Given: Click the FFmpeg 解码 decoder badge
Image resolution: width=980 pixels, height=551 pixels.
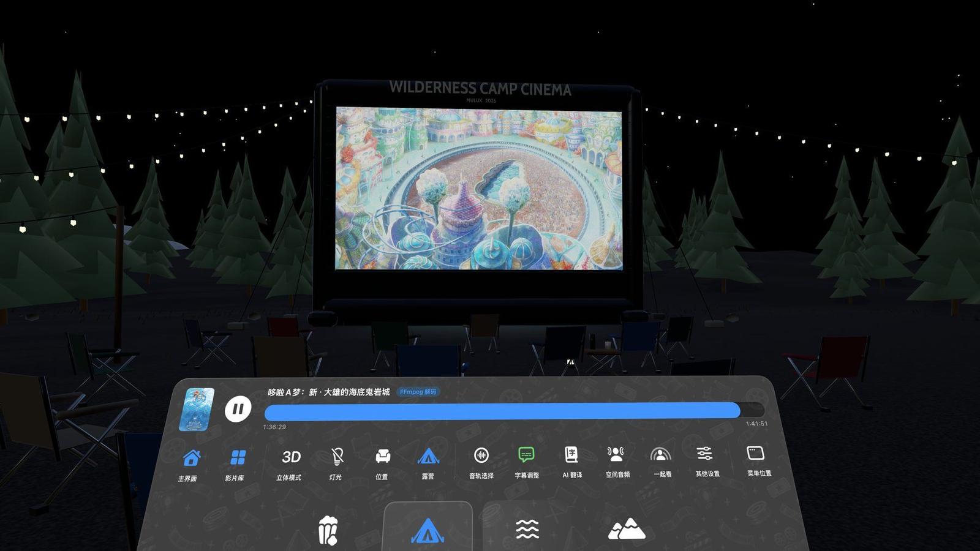Looking at the screenshot, I should (x=418, y=392).
